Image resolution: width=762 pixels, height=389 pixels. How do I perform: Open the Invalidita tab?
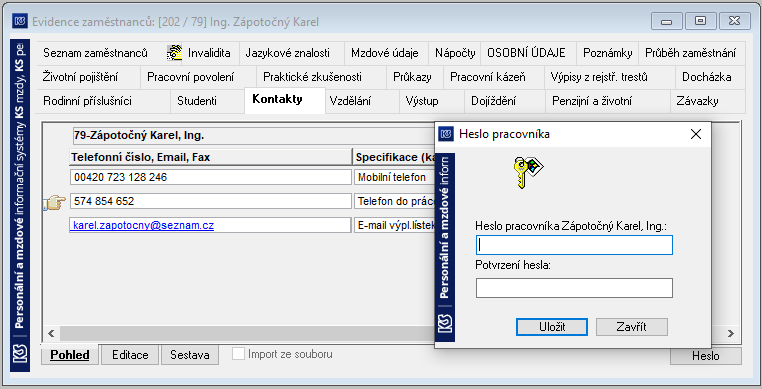tap(209, 53)
